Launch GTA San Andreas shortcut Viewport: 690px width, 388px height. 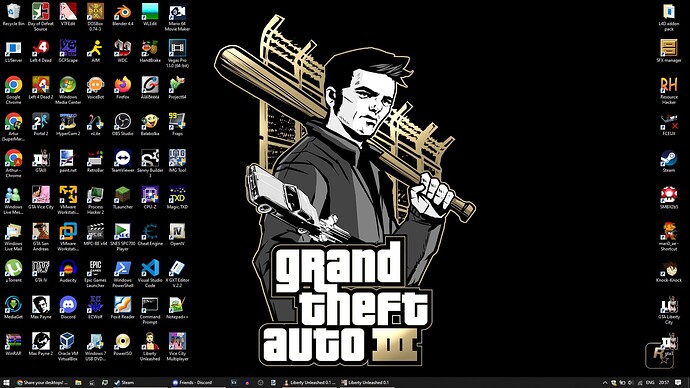pyautogui.click(x=40, y=237)
